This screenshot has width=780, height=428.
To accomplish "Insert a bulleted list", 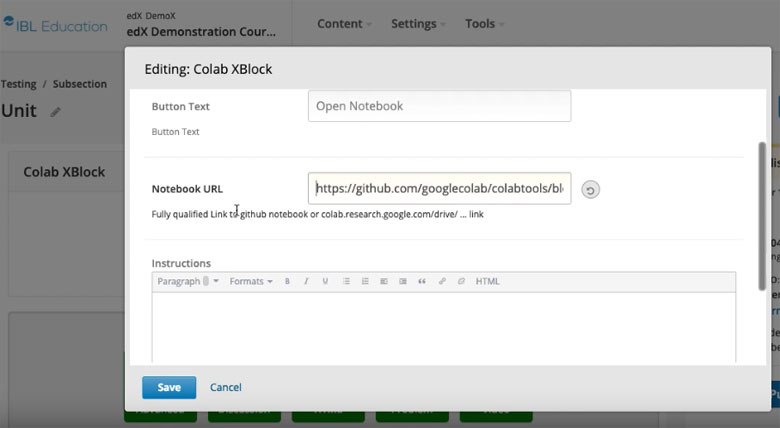I will pyautogui.click(x=346, y=282).
